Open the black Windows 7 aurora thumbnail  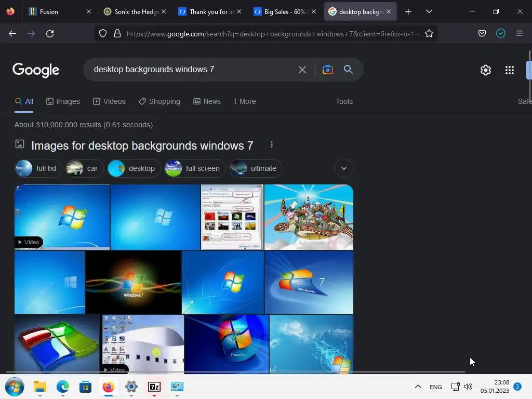[134, 282]
